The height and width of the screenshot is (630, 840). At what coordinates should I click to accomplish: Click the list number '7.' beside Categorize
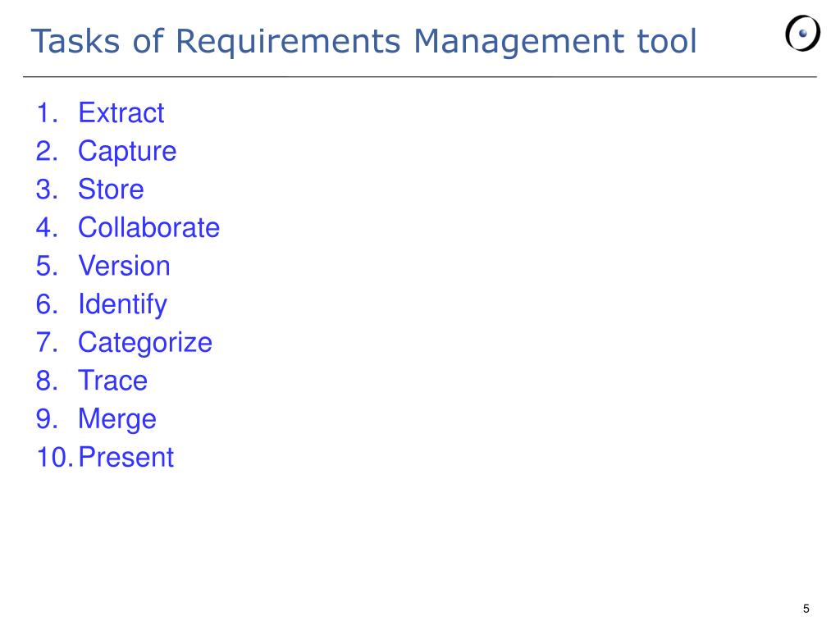(x=47, y=342)
